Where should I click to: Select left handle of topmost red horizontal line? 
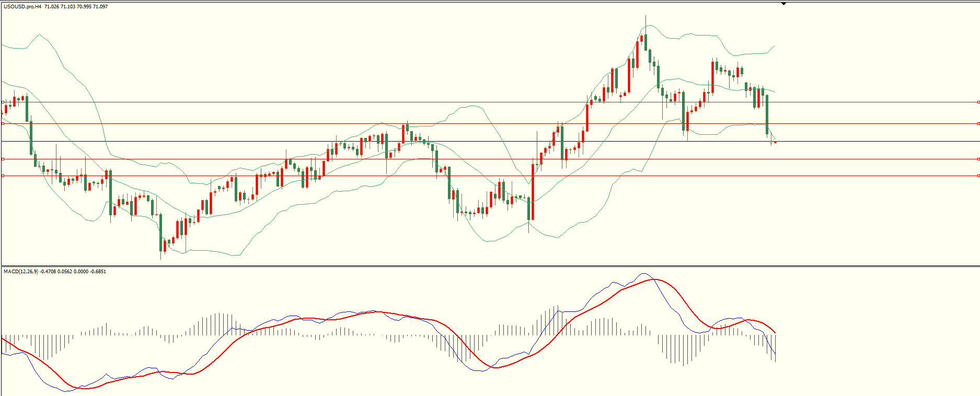[x=3, y=102]
